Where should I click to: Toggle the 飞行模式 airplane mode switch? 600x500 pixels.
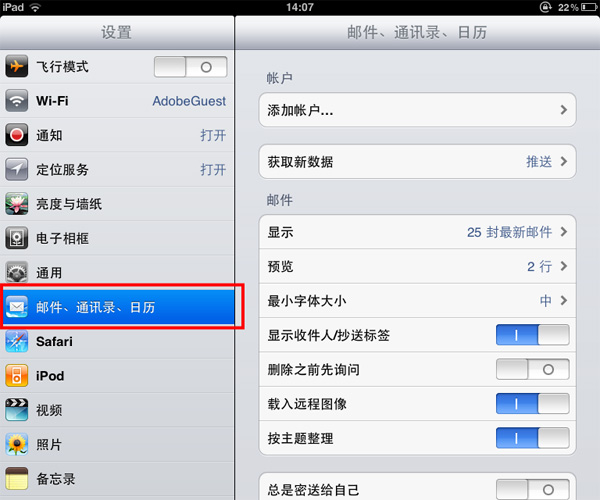[x=191, y=67]
